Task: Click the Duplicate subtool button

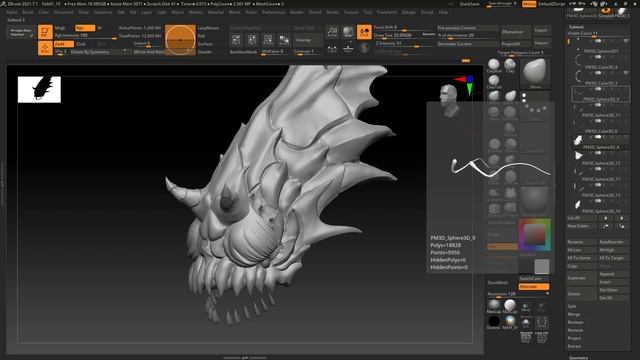Action: coord(582,278)
